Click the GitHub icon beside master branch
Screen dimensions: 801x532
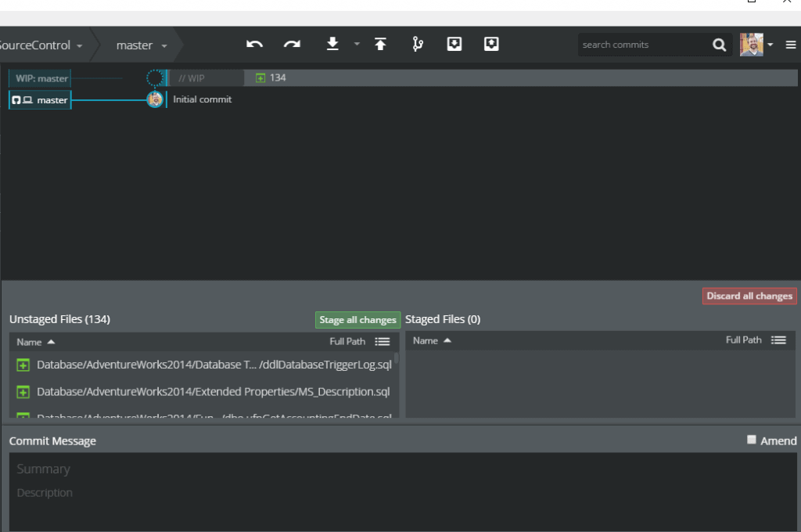point(16,100)
